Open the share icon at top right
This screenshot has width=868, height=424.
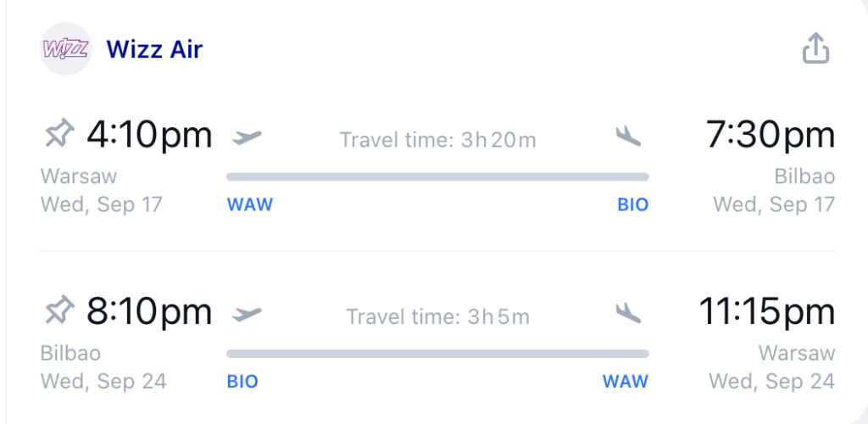816,48
